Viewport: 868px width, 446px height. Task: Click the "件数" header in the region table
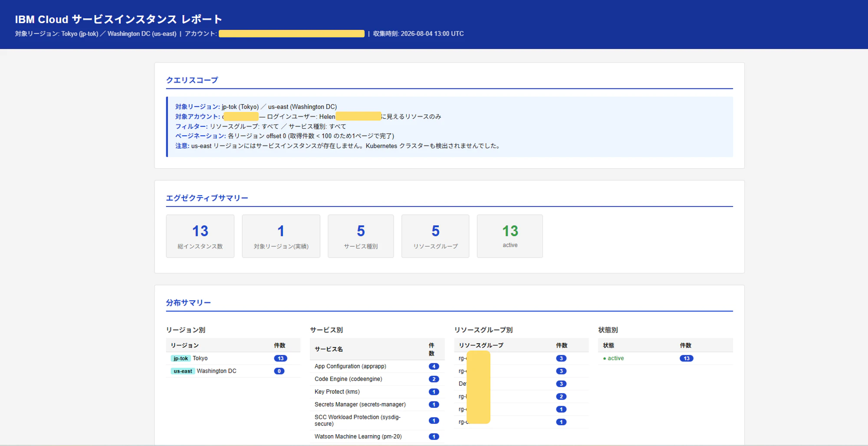(280, 345)
